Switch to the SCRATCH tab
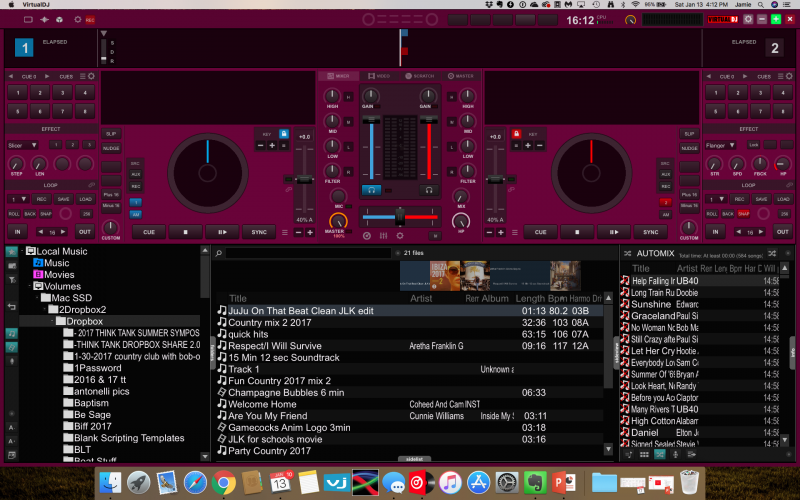Screen dimensions: 800x500 pyautogui.click(x=420, y=76)
